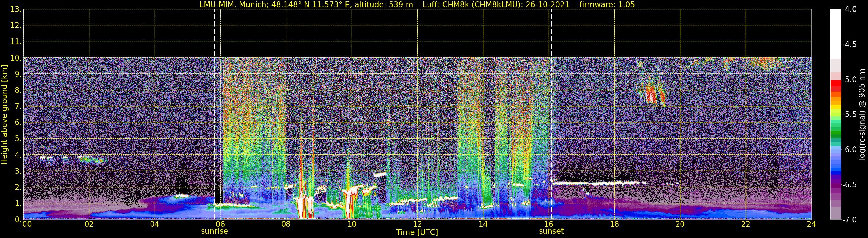Click the '-5.5' colorbar tick label
The height and width of the screenshot is (238, 868).
click(x=850, y=114)
